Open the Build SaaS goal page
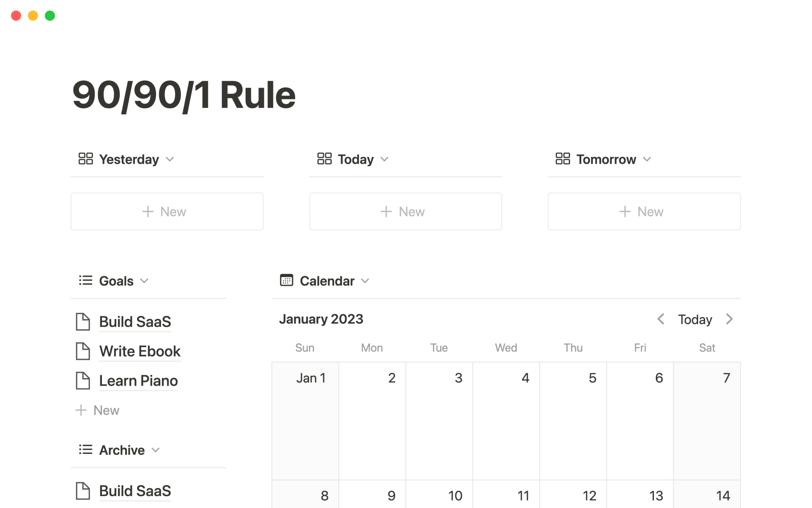812x508 pixels. tap(135, 321)
